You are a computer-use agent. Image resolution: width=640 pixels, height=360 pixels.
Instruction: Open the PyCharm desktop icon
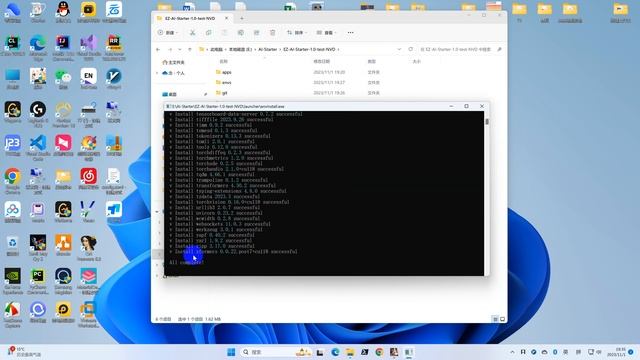tap(38, 281)
